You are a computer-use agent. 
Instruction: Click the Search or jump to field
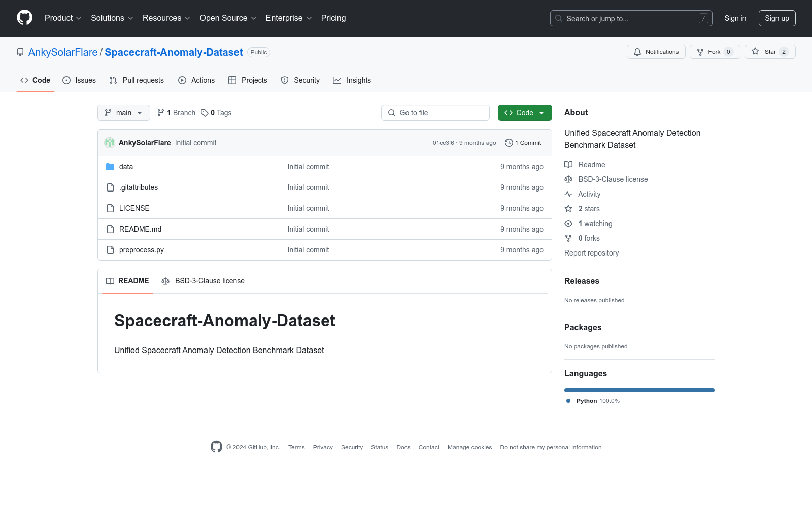click(631, 18)
